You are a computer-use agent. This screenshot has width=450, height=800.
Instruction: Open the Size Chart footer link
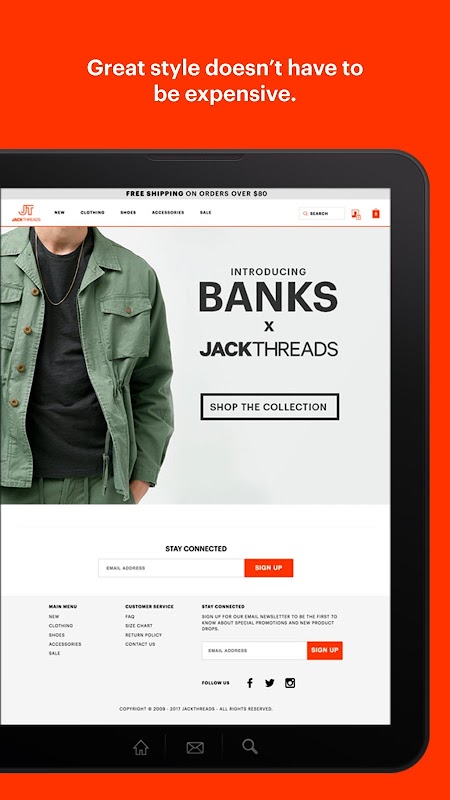[x=139, y=626]
